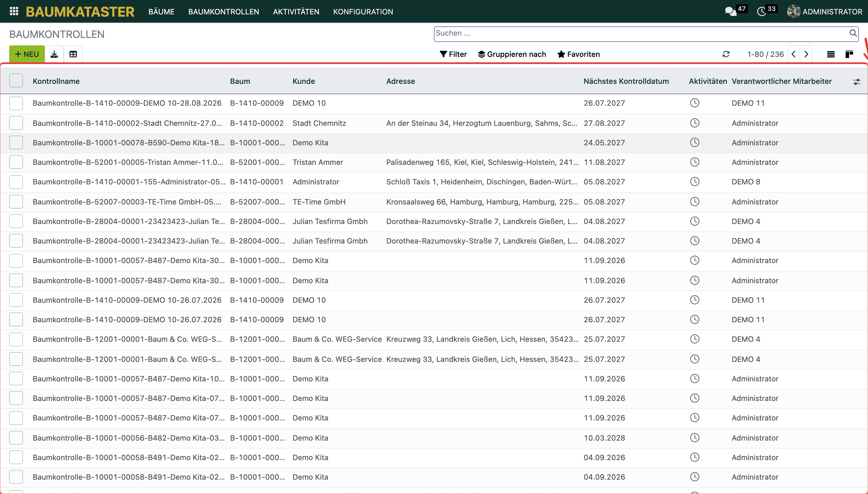The image size is (868, 494).
Task: Open the BAUMKONTROLLEN menu
Action: coord(223,11)
